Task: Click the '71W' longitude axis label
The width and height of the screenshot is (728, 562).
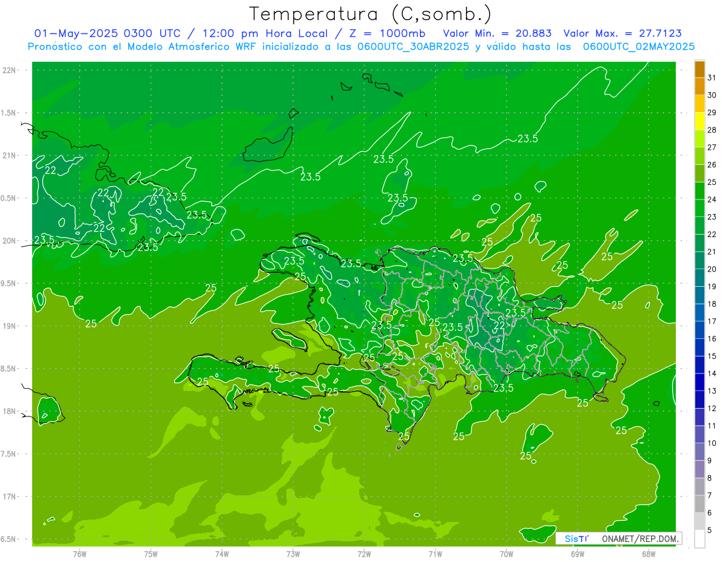Action: pos(435,554)
